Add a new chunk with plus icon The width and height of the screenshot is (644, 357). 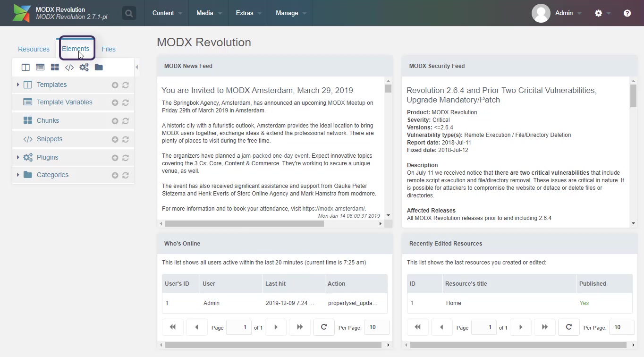[115, 121]
